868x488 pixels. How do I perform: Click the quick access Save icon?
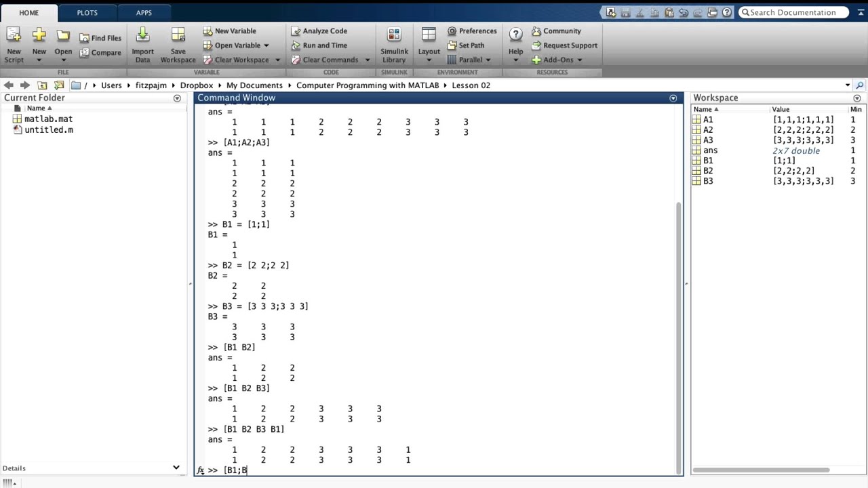pos(626,12)
